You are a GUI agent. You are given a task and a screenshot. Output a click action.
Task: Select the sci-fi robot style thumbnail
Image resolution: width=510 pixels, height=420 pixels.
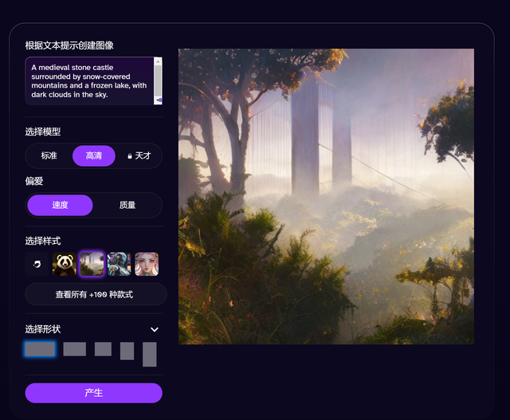click(x=119, y=264)
